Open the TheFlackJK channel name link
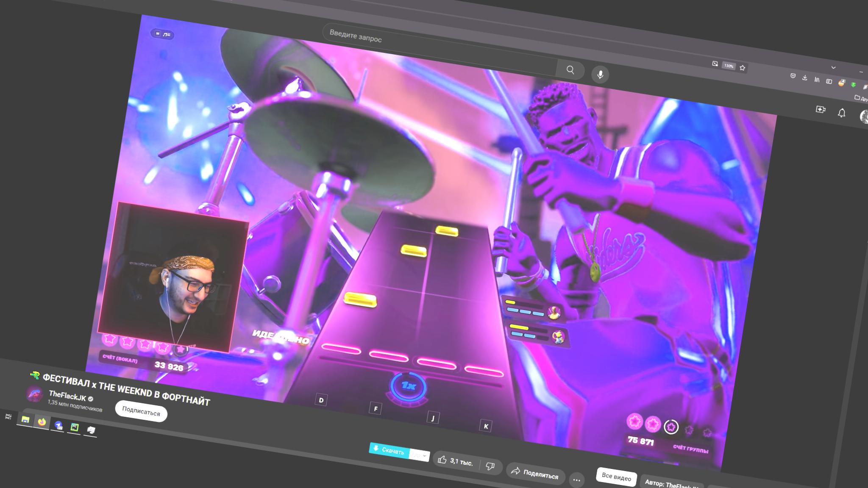This screenshot has width=868, height=488. coord(67,396)
